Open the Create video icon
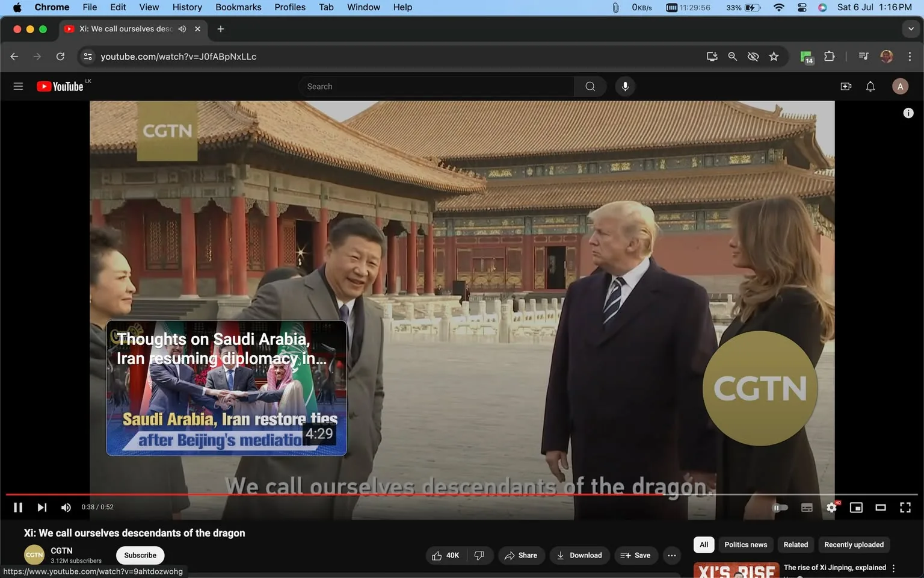 [x=846, y=86]
